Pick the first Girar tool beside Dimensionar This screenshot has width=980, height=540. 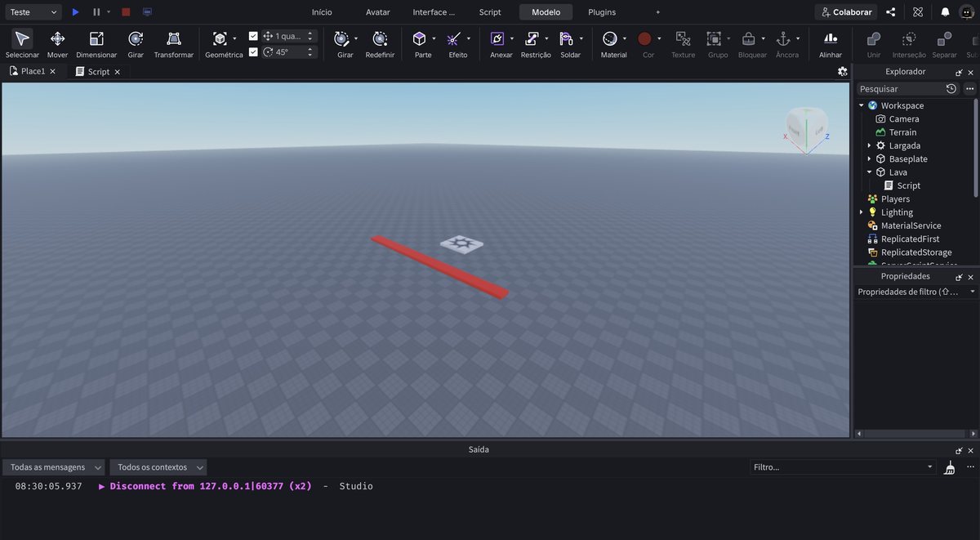136,38
